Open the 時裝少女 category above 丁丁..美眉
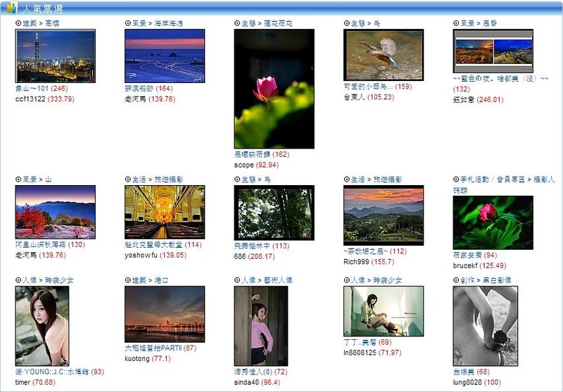Viewport: 563px width, 392px height. (388, 280)
